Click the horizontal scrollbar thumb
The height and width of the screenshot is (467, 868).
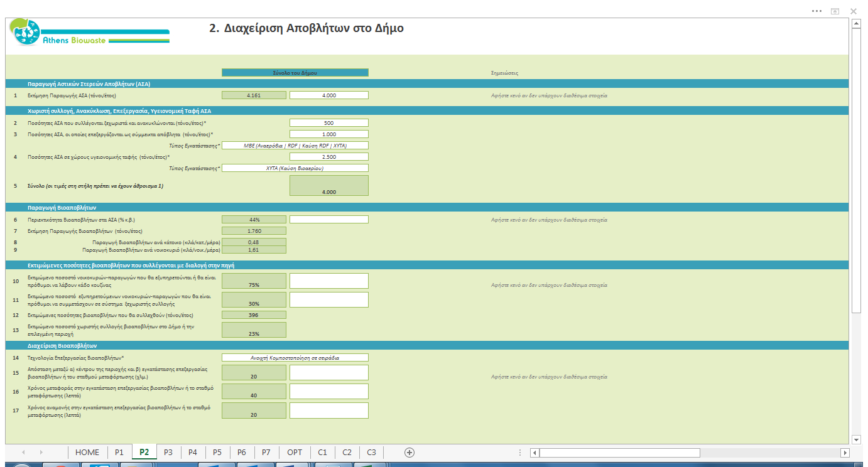pos(619,453)
